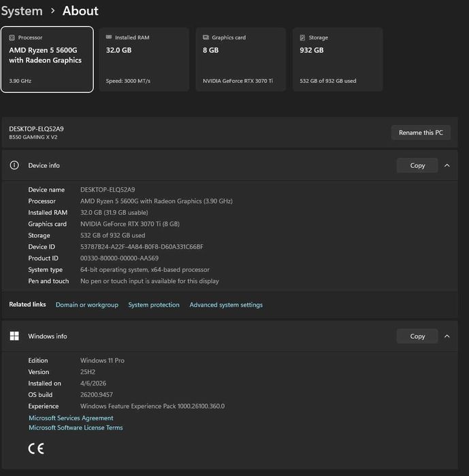Click the Installed RAM card memory icon

click(109, 37)
